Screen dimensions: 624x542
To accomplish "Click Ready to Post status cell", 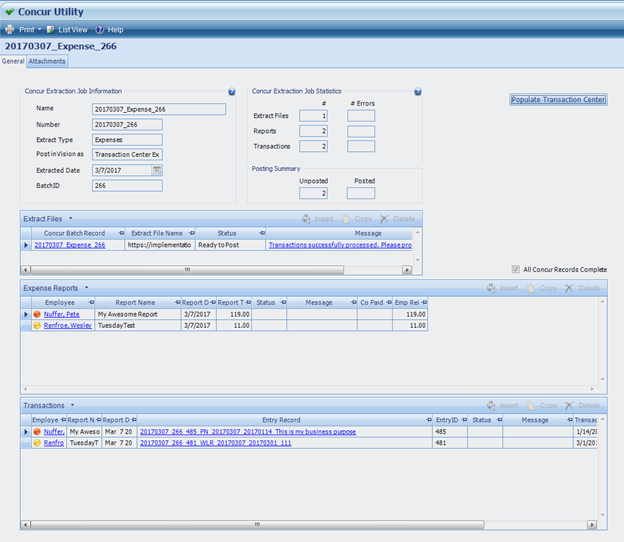I will point(230,245).
